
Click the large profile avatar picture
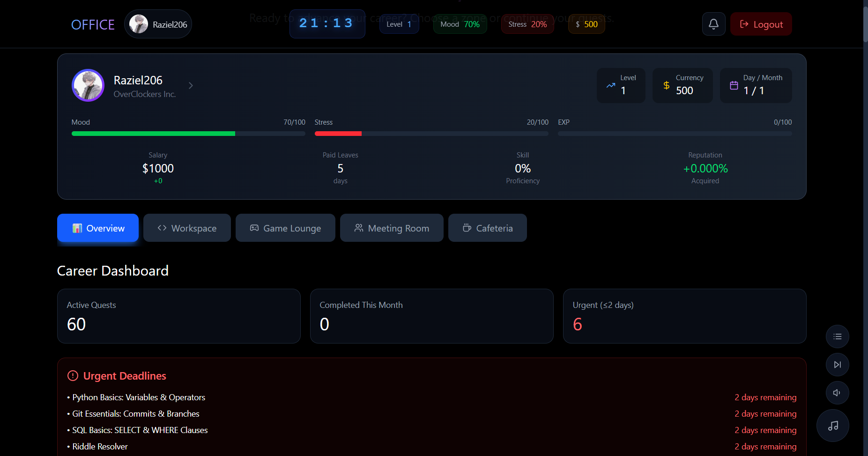[88, 85]
